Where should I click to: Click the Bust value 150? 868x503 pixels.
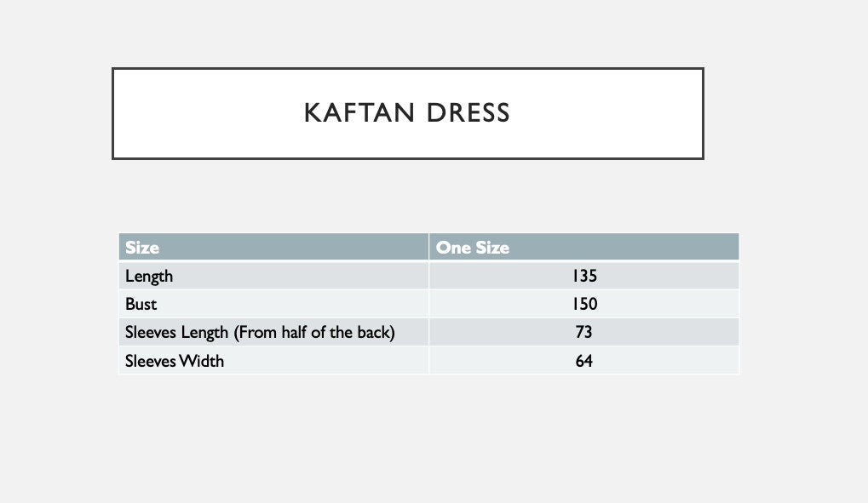(x=584, y=304)
